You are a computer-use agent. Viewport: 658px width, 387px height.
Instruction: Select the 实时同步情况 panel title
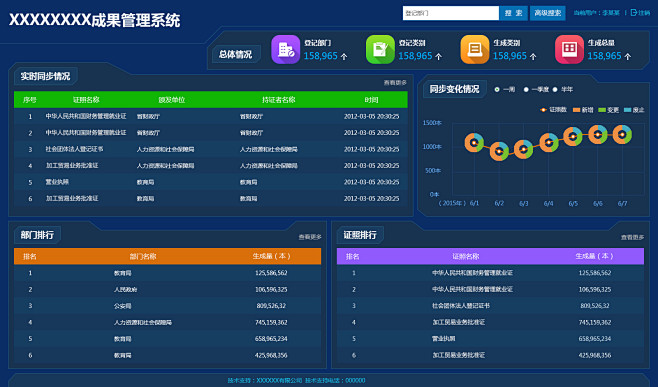tap(45, 76)
